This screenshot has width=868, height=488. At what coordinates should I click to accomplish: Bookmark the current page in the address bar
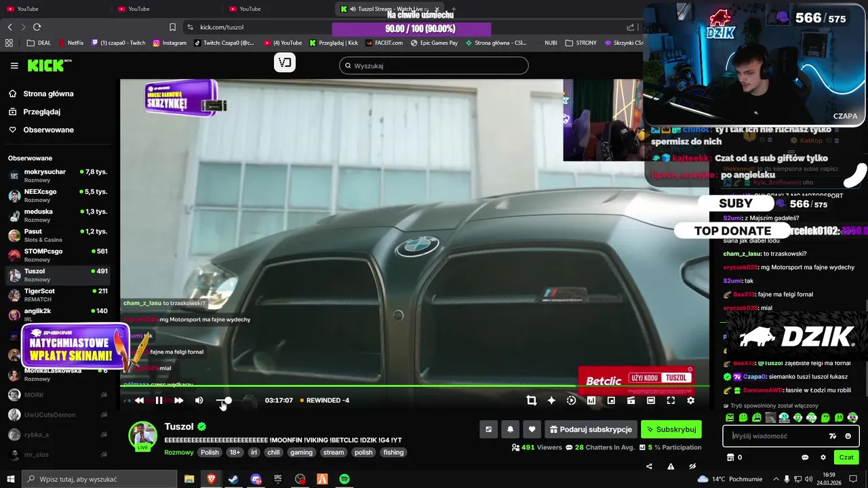(172, 27)
